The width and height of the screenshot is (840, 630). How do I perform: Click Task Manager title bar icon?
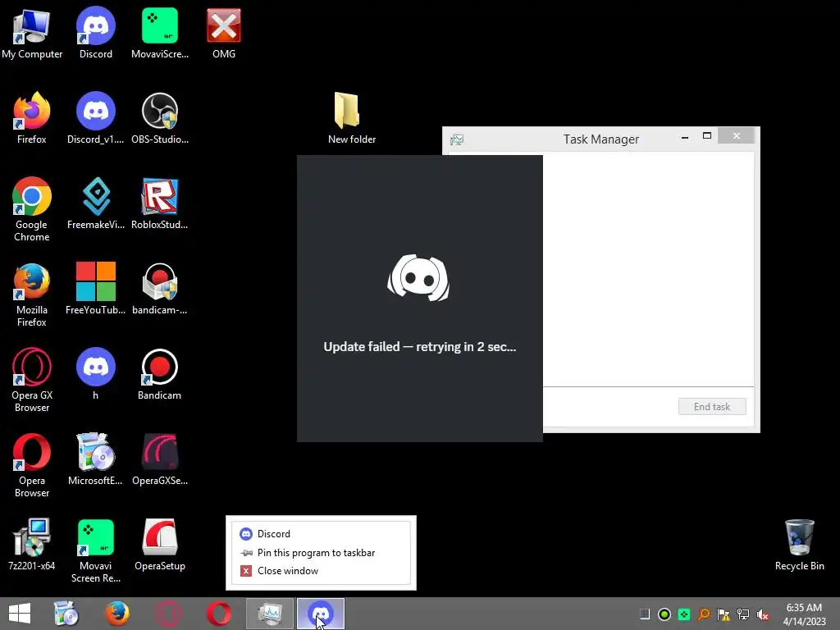(x=456, y=139)
